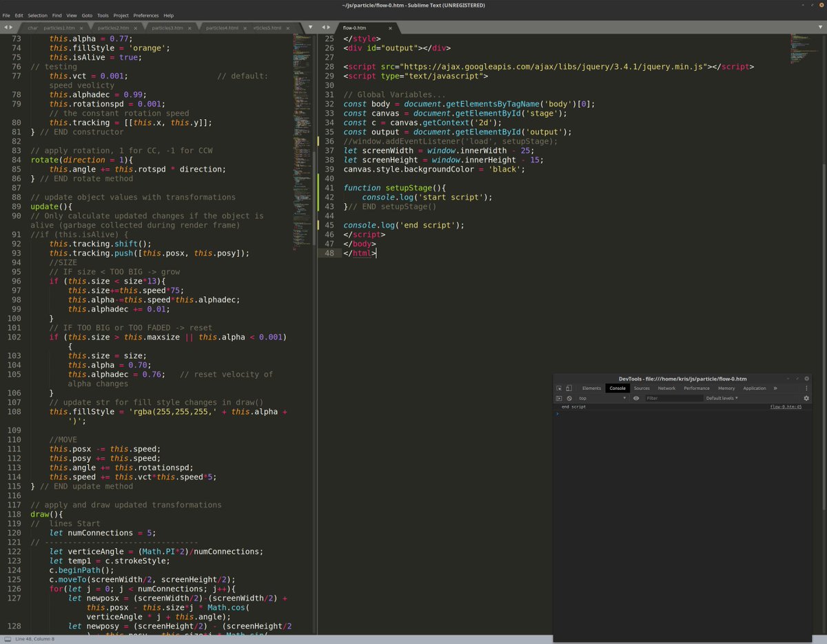Open console settings gear icon
This screenshot has width=827, height=644.
click(806, 398)
